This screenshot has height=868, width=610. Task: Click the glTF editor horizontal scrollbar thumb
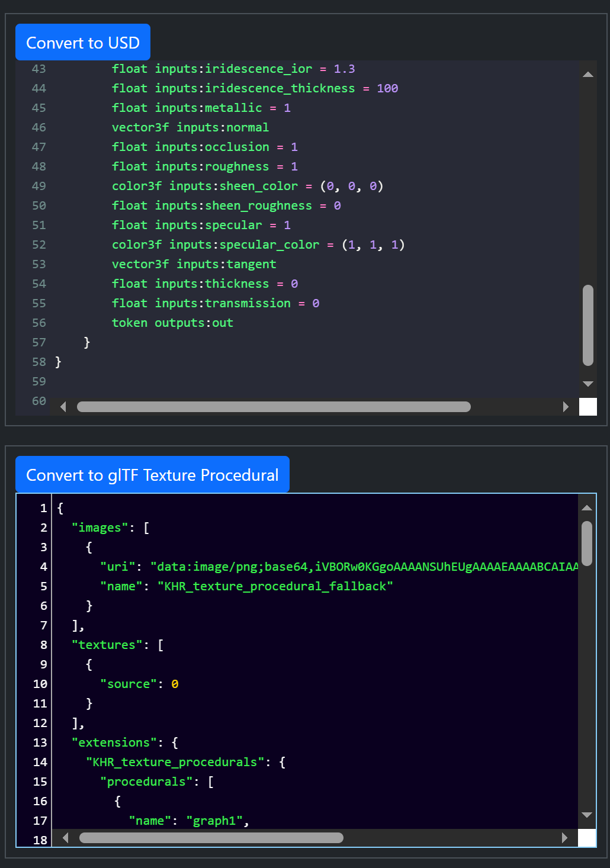pos(211,838)
